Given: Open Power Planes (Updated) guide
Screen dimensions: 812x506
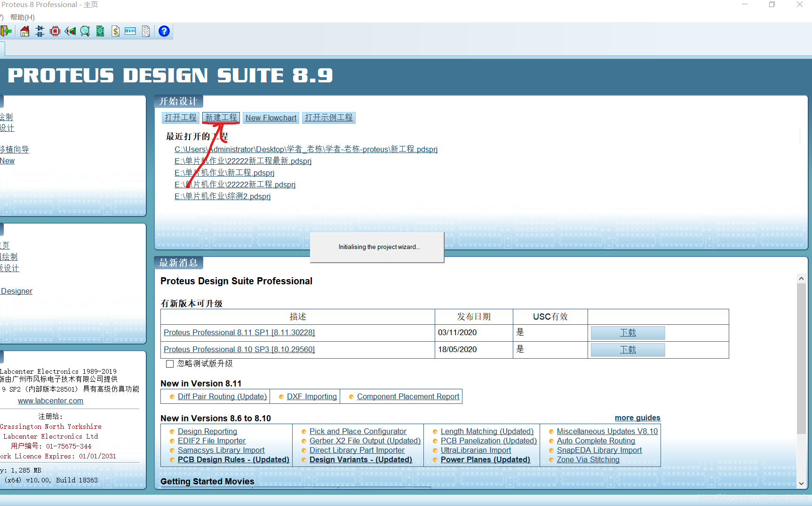Looking at the screenshot, I should [x=486, y=459].
